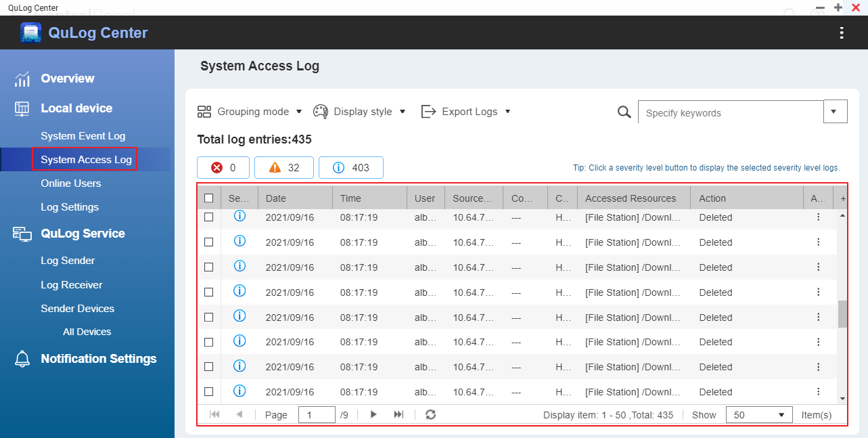Open the Export Logs dropdown

pyautogui.click(x=465, y=112)
